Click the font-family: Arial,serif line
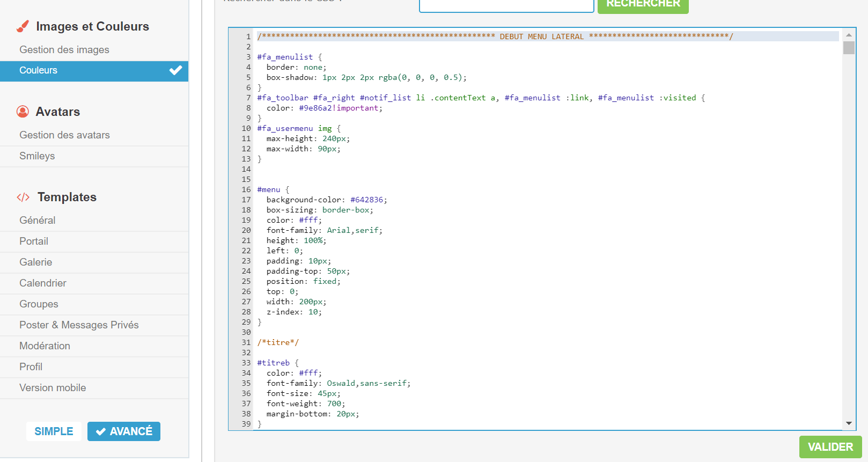This screenshot has width=868, height=462. pos(325,230)
